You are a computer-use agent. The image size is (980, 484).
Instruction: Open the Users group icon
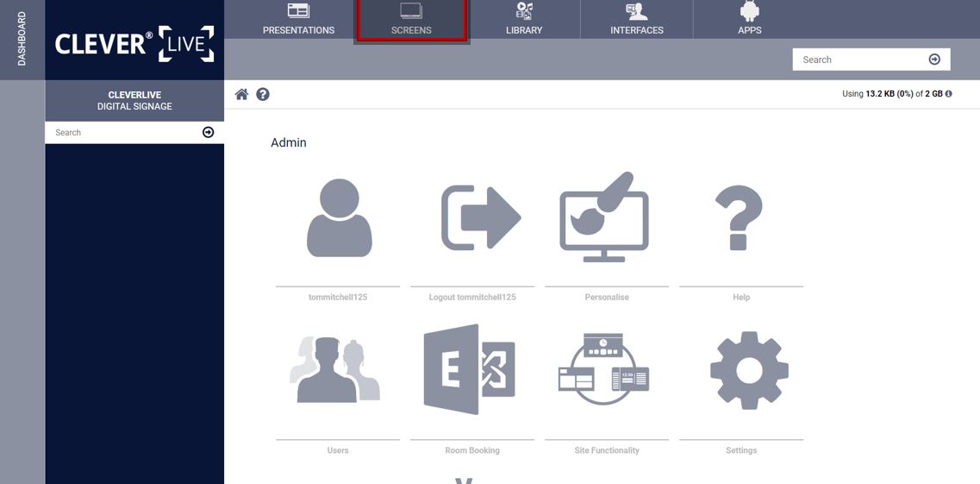click(335, 369)
